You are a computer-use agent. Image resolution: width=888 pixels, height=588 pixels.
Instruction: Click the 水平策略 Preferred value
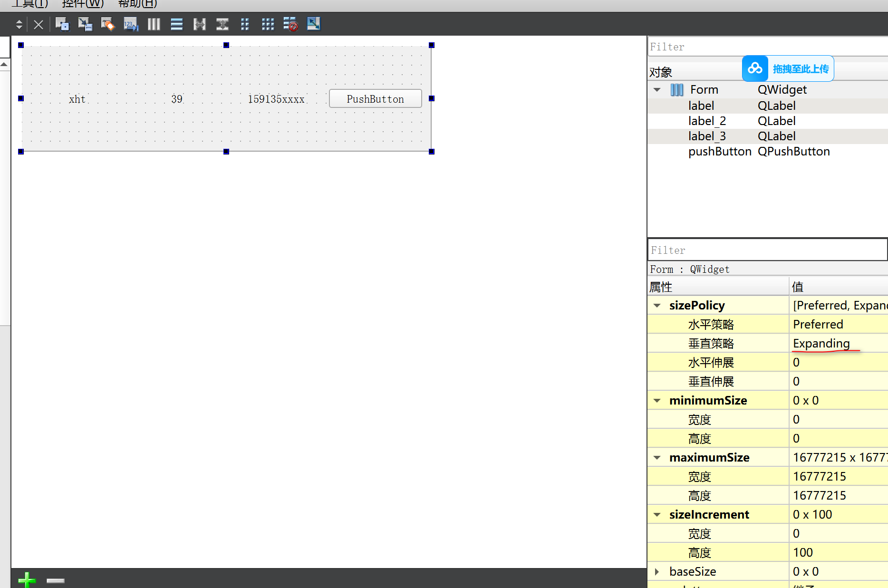(839, 324)
